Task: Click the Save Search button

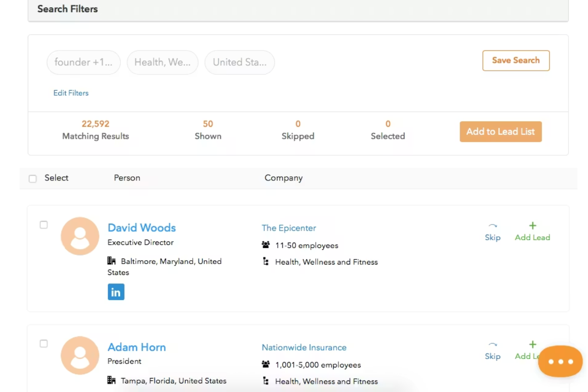Action: [x=516, y=60]
